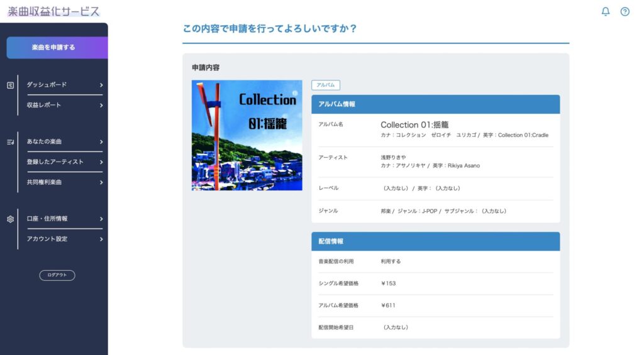The width and height of the screenshot is (644, 355).
Task: Click the notification bell icon
Action: [606, 11]
